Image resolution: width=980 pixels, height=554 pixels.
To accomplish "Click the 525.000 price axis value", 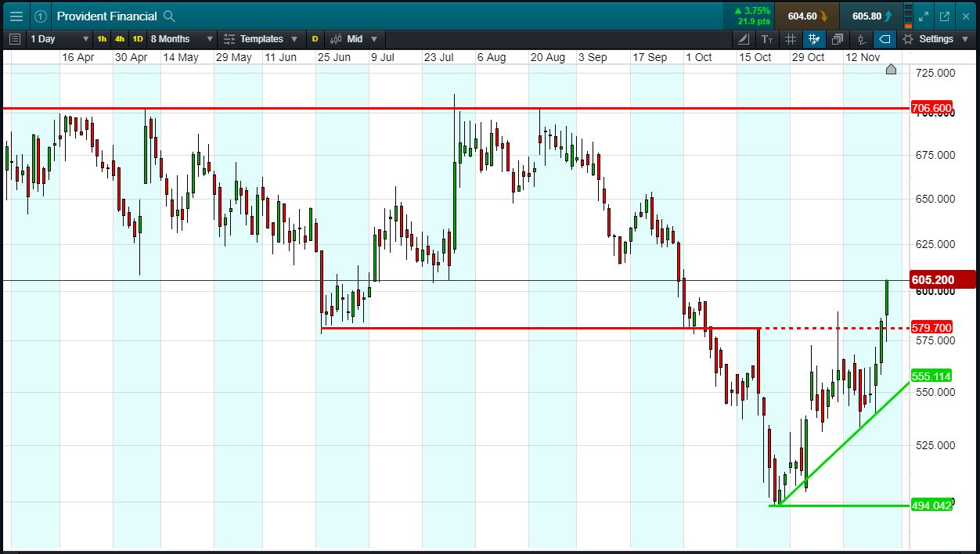I will [935, 445].
